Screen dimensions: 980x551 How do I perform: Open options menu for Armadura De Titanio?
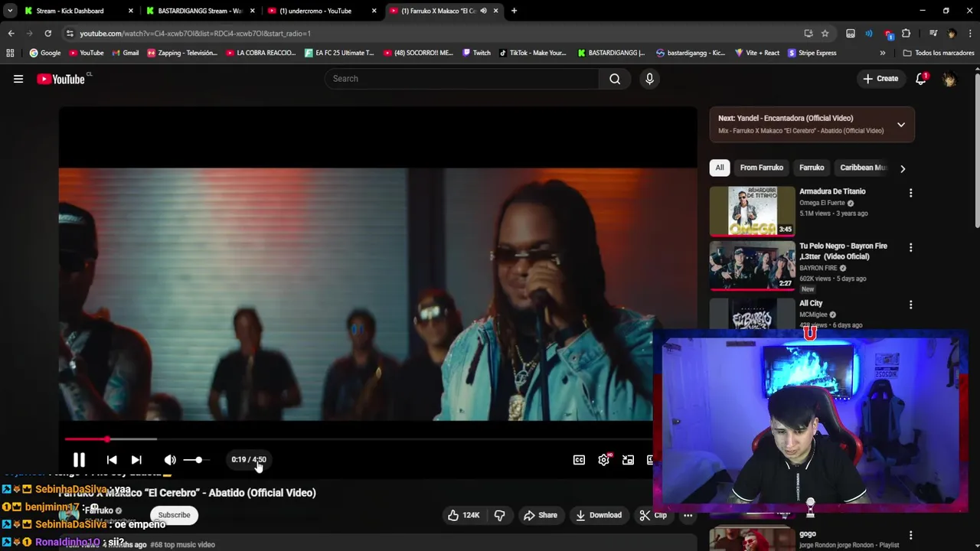click(910, 193)
